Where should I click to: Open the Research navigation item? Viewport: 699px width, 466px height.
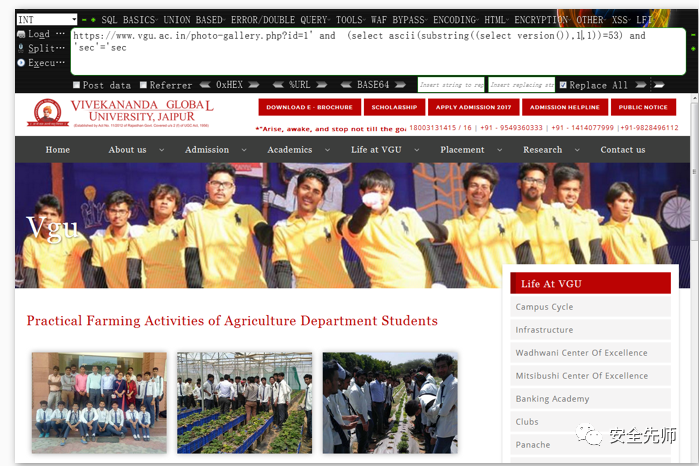pos(543,150)
